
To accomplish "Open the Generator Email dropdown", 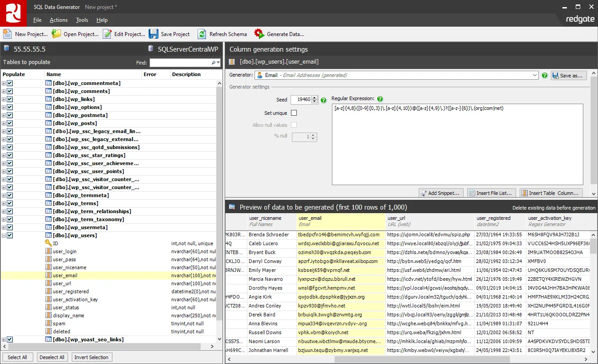I will point(534,75).
